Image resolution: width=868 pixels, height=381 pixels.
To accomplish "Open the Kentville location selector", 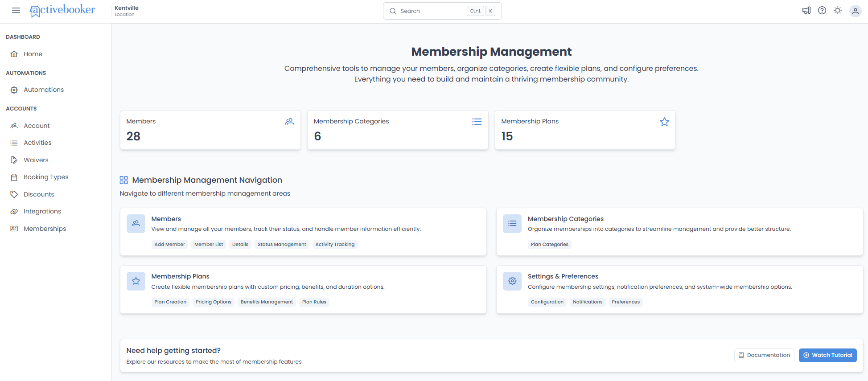I will click(x=127, y=11).
